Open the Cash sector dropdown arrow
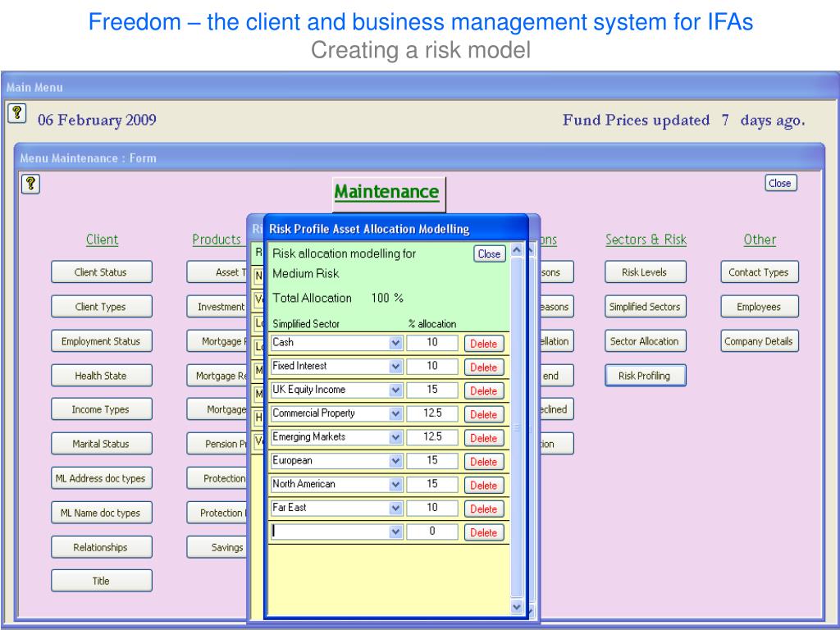840x630 pixels. [395, 343]
